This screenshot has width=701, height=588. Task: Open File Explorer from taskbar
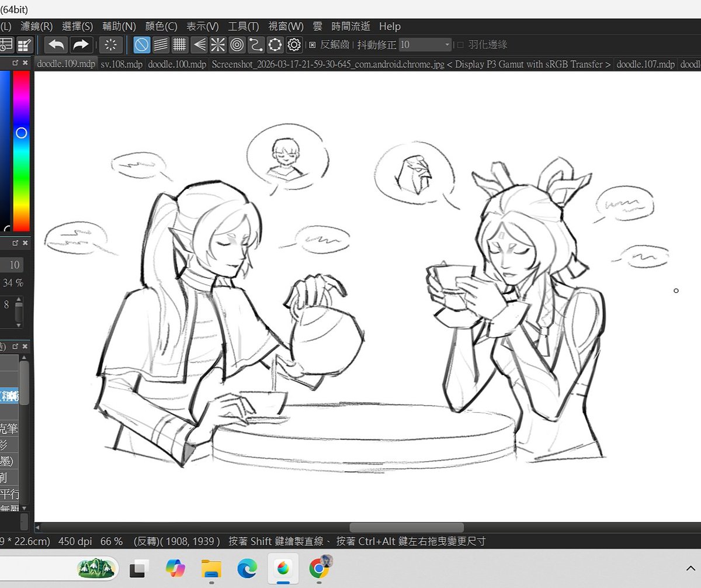211,568
